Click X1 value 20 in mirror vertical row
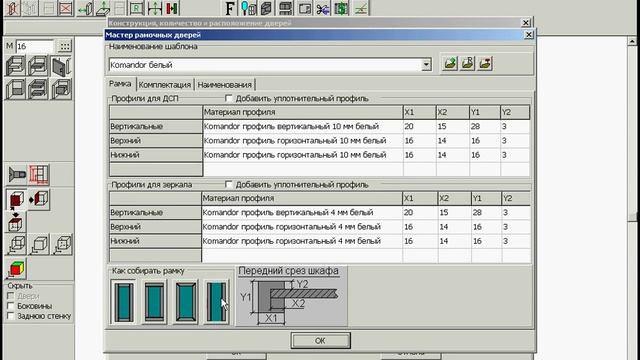 click(420, 213)
